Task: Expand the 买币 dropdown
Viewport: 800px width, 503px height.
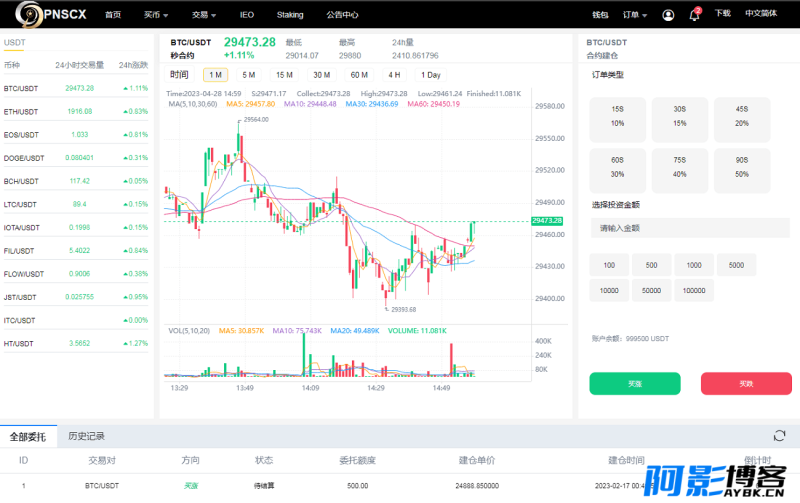Action: (156, 15)
